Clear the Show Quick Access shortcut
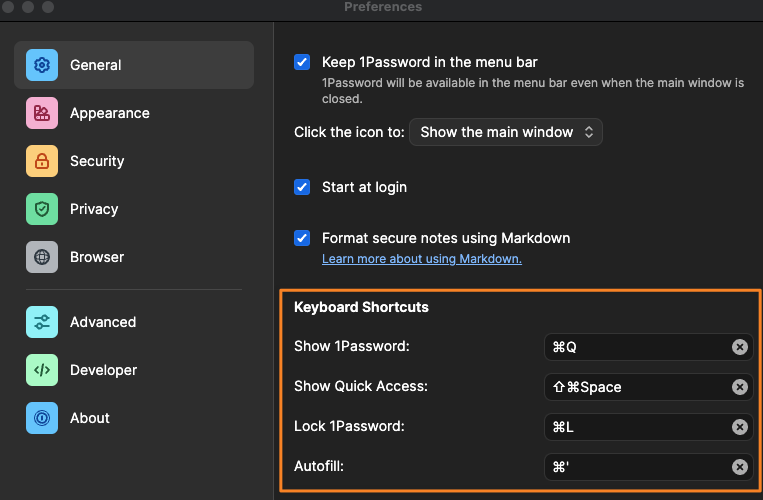Viewport: 763px width, 500px height. tap(739, 387)
